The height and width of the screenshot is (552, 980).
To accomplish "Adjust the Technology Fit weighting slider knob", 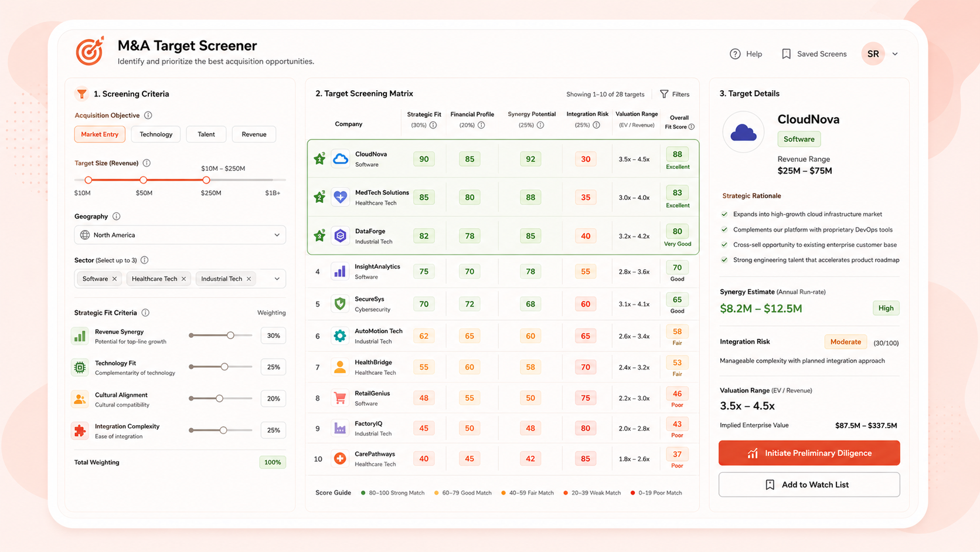I will (224, 367).
